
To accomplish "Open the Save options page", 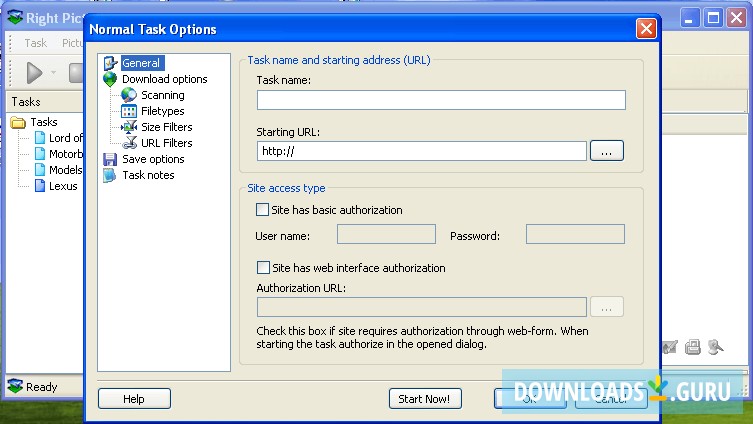I will tap(153, 159).
